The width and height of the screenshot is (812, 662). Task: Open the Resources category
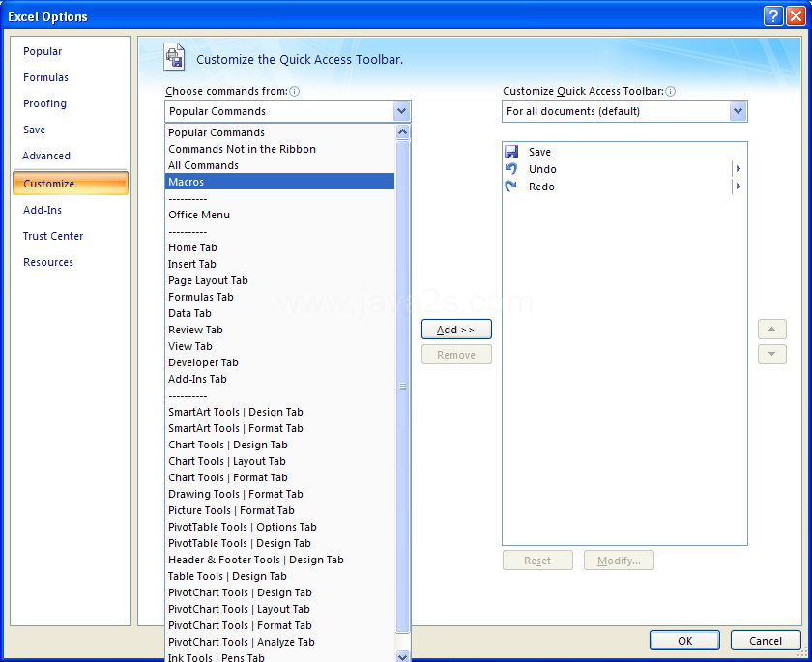[x=48, y=262]
